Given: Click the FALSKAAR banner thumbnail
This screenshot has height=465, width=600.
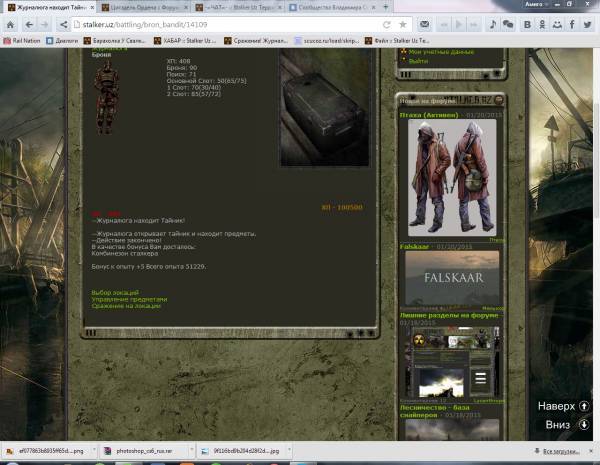Looking at the screenshot, I should (452, 278).
